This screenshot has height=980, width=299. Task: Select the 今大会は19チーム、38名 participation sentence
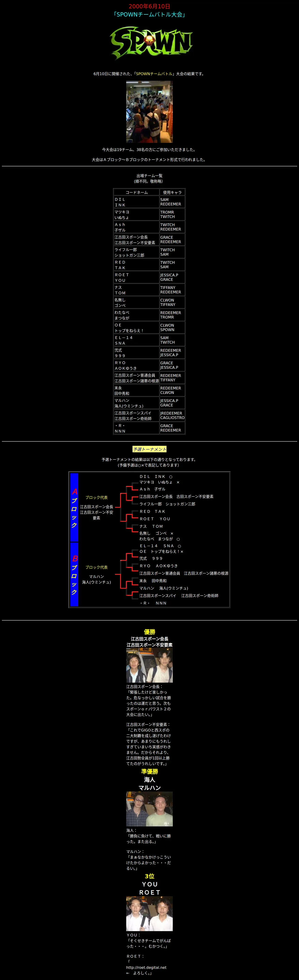point(149,150)
